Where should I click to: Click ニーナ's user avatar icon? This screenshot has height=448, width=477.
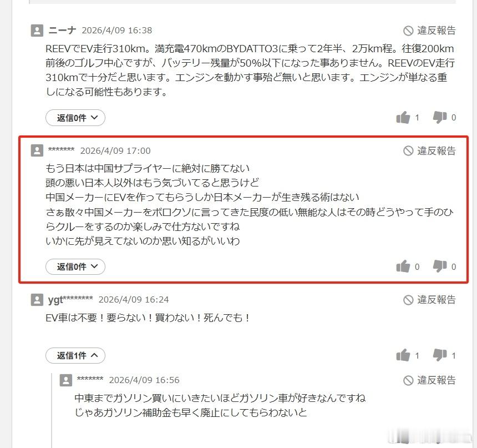pos(37,31)
